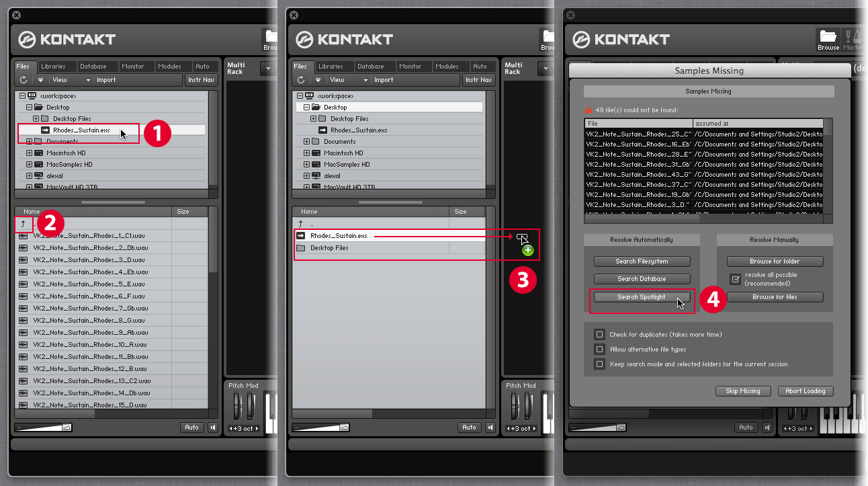Expand Macintosh HD in the left tree
Screen dimensions: 868x486
(29, 153)
